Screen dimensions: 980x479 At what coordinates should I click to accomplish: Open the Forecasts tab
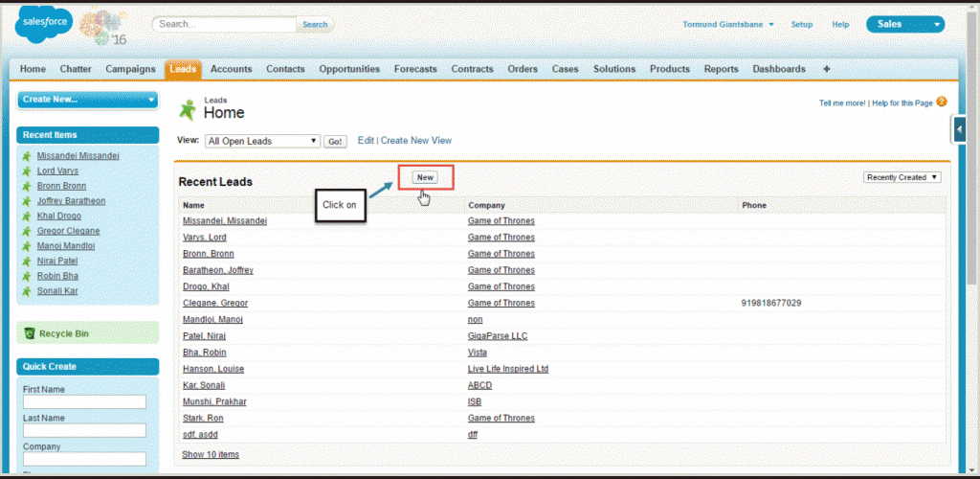click(x=415, y=69)
